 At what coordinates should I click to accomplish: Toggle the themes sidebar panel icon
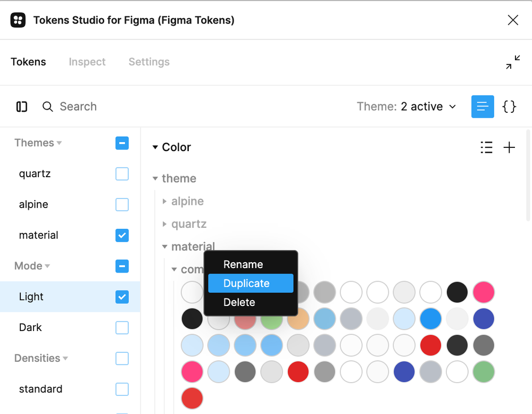(x=21, y=106)
